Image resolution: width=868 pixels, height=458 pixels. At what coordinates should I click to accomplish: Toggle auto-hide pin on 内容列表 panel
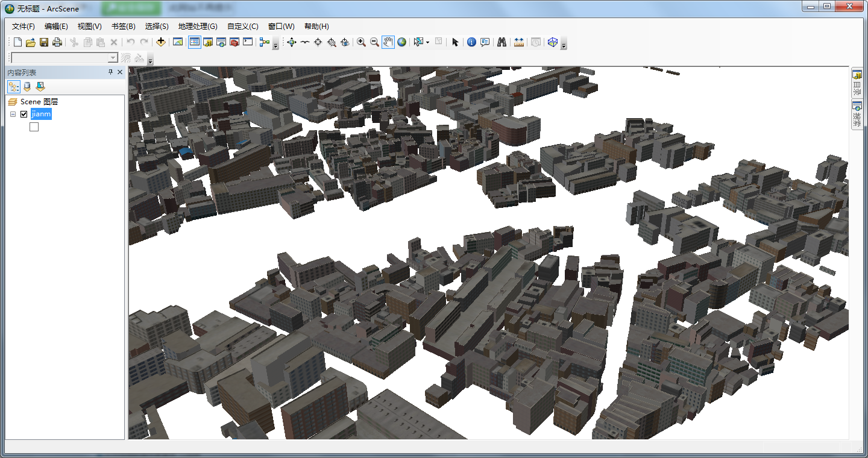110,72
